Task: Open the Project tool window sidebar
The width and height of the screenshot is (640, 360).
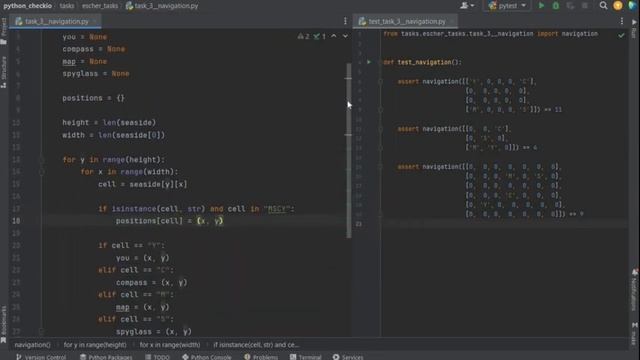Action: (4, 31)
